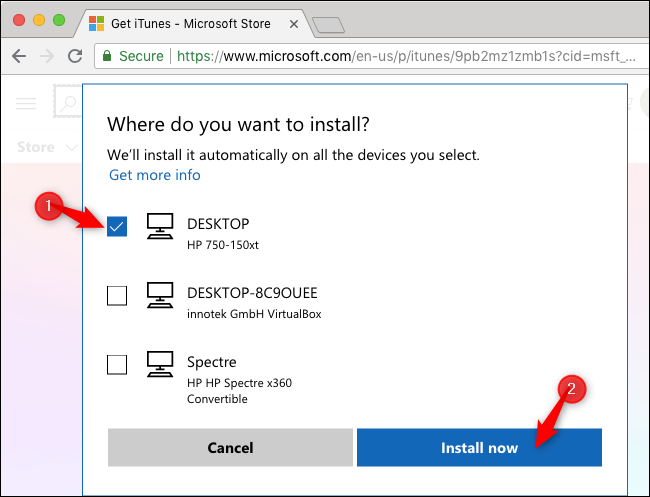Click the Microsoft logo favicon on tab
650x497 pixels.
(97, 24)
